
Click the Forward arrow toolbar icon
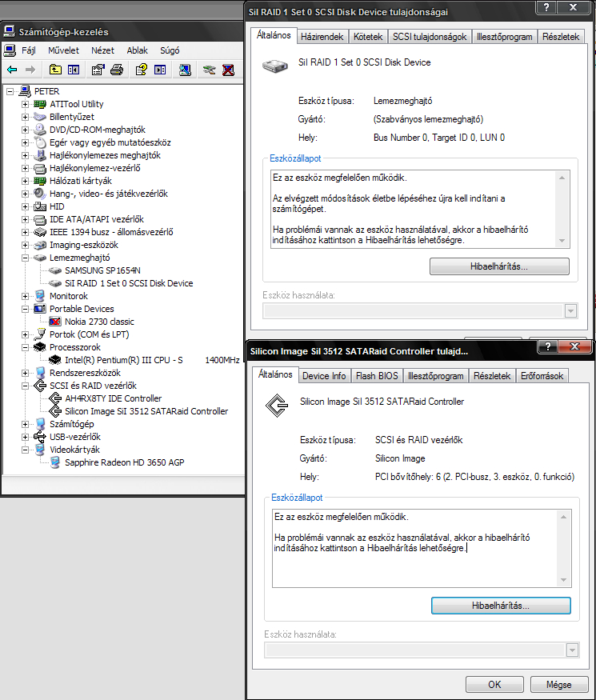pyautogui.click(x=30, y=70)
